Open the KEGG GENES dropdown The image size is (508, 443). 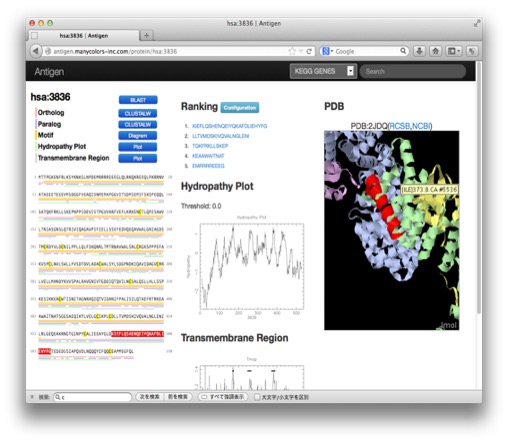point(323,71)
